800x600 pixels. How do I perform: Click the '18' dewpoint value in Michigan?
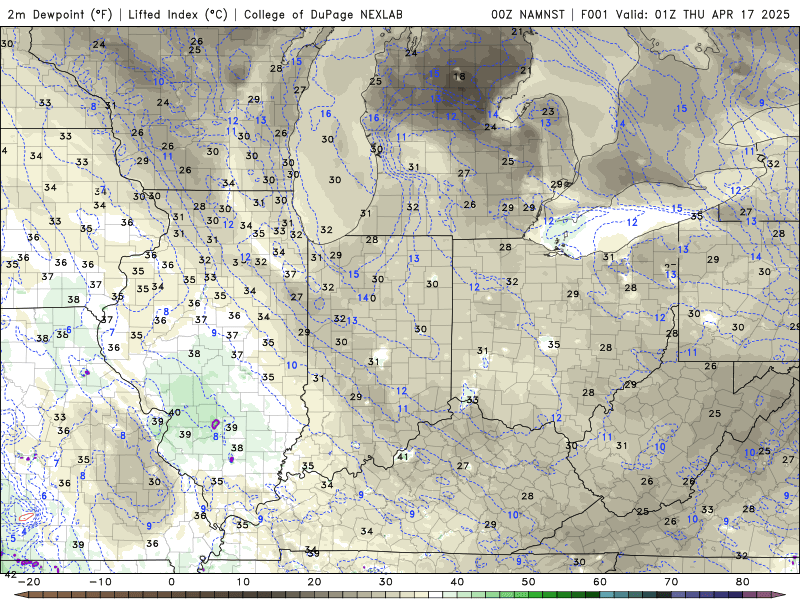459,77
